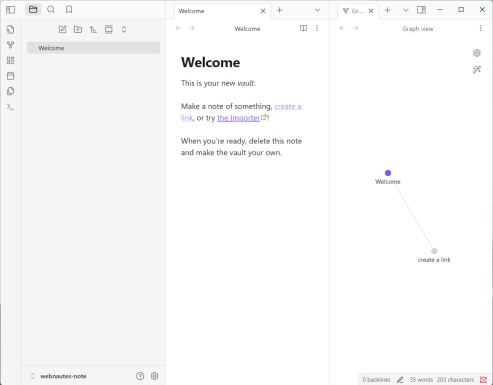
Task: Open graph view from the ribbon
Action: 10,45
